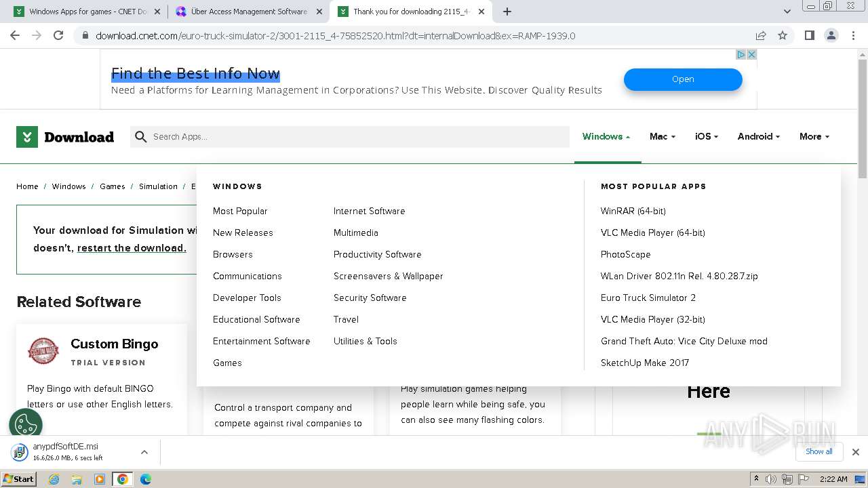Open Chrome three-dot menu
Viewport: 868px width, 488px height.
[x=852, y=35]
